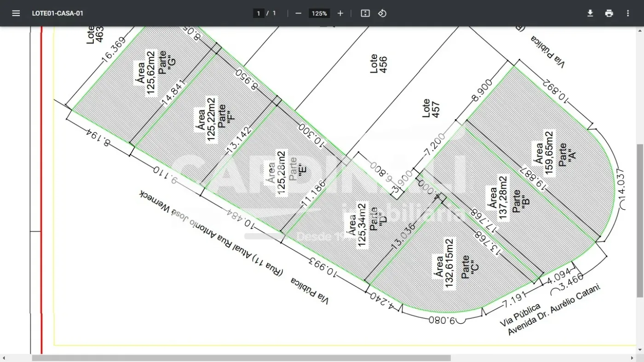The height and width of the screenshot is (362, 644).
Task: Toggle fit-to-page view mode
Action: point(365,13)
